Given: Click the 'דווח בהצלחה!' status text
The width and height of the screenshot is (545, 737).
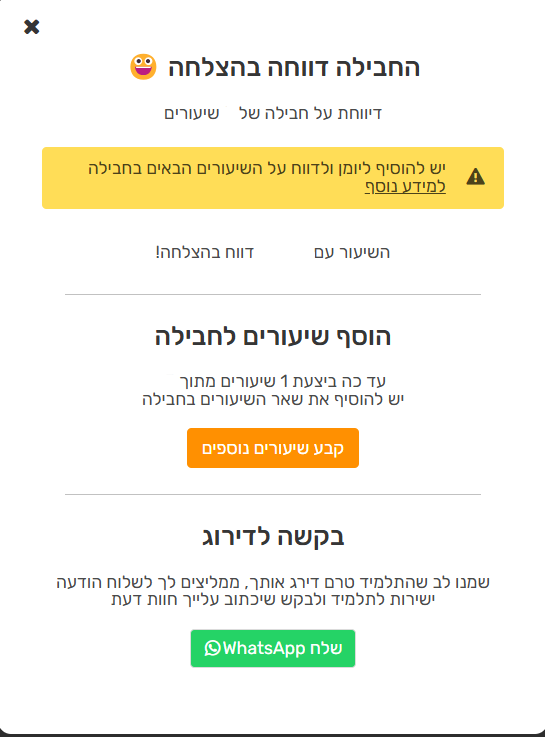Looking at the screenshot, I should [205, 252].
